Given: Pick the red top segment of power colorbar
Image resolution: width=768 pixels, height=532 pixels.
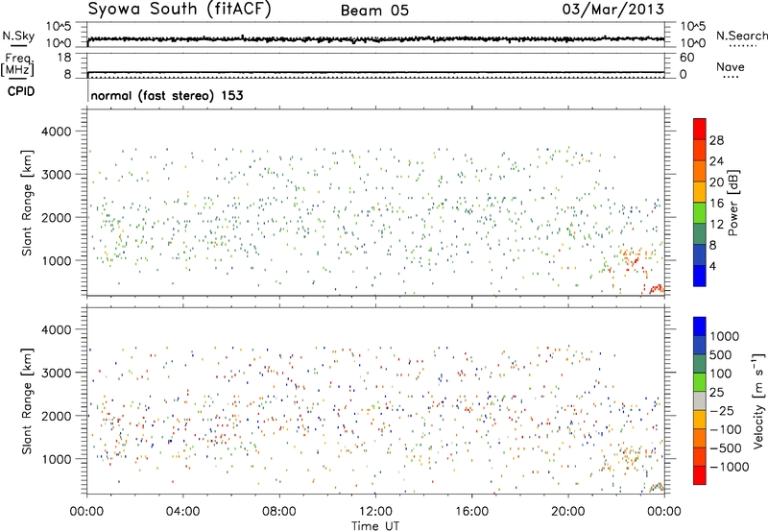Looking at the screenshot, I should [700, 129].
